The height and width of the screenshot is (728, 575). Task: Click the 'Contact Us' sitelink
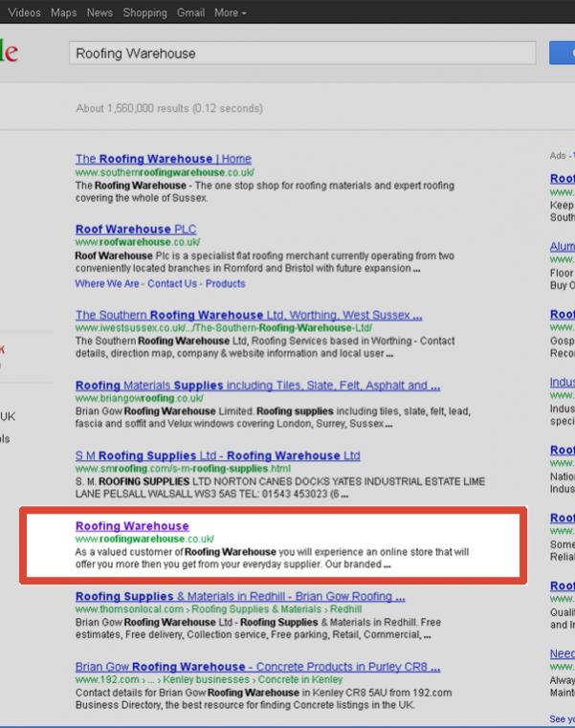pyautogui.click(x=172, y=284)
